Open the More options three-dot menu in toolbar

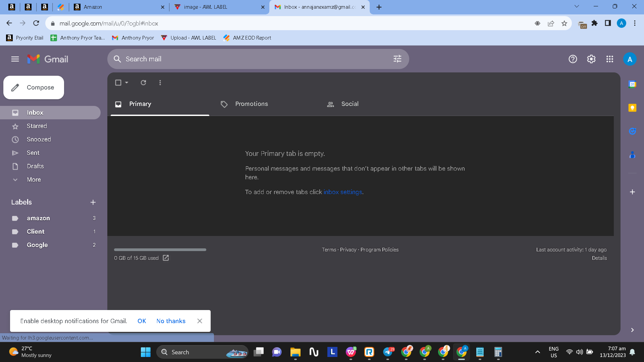click(x=160, y=82)
